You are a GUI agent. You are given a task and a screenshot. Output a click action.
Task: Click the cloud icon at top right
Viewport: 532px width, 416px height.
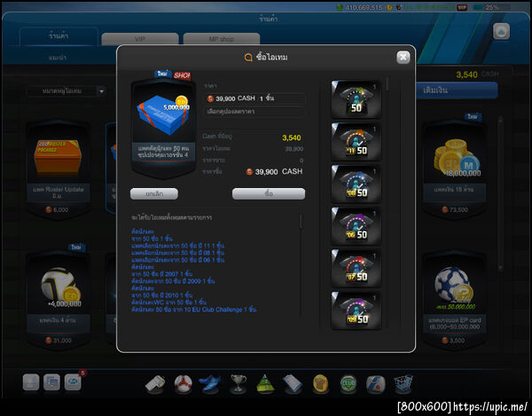pyautogui.click(x=501, y=32)
